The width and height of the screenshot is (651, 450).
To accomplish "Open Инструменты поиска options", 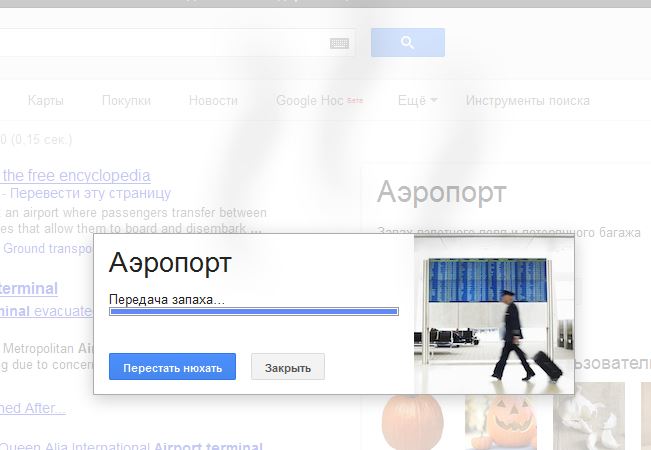I will click(527, 100).
